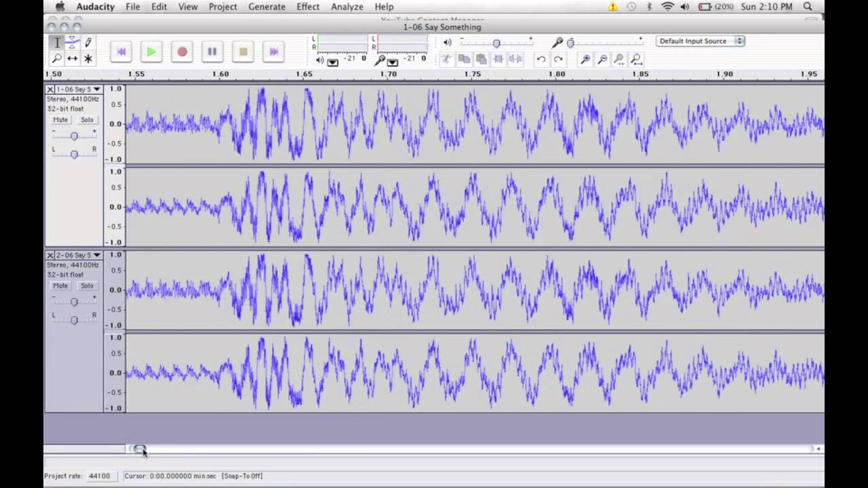Viewport: 868px width, 488px height.
Task: Skip to start of project
Action: point(121,52)
